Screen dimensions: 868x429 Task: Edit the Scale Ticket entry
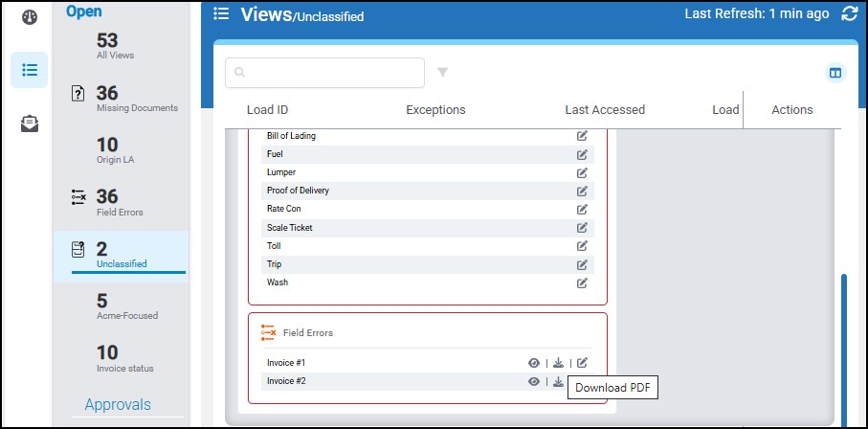[582, 227]
